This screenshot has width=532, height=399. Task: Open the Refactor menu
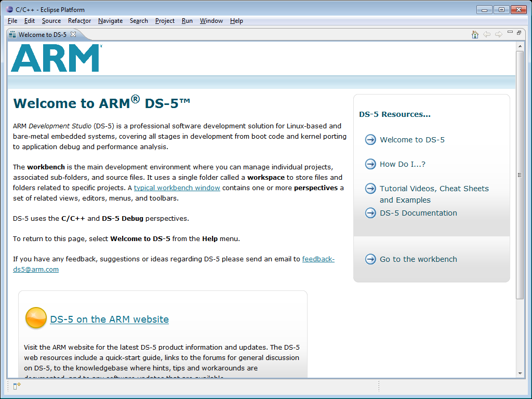tap(79, 21)
